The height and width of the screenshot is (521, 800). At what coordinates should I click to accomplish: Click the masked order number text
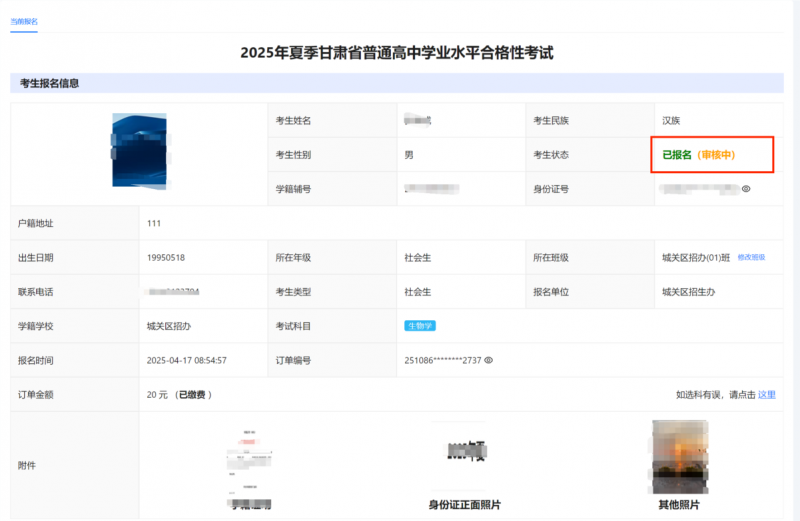click(442, 360)
